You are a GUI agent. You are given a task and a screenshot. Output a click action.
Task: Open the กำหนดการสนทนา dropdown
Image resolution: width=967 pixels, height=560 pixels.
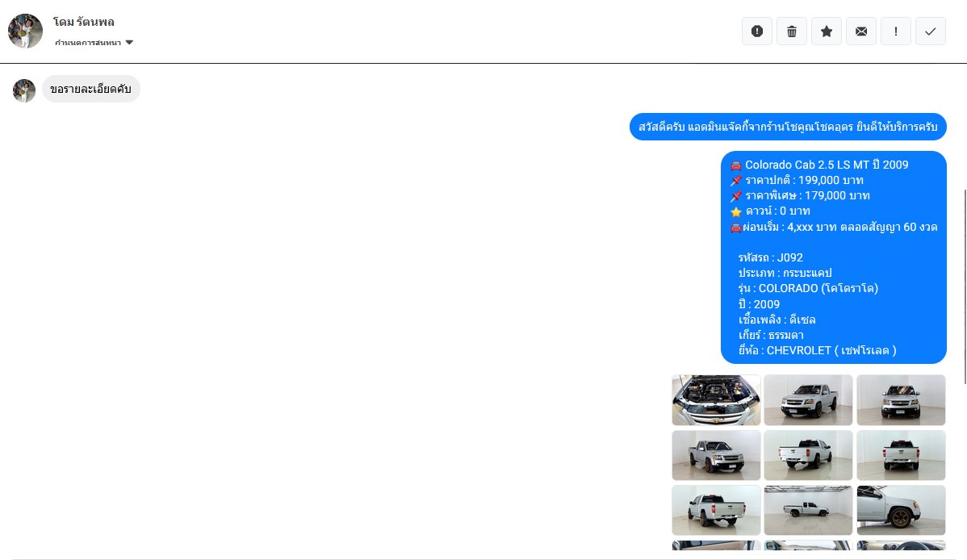click(94, 43)
